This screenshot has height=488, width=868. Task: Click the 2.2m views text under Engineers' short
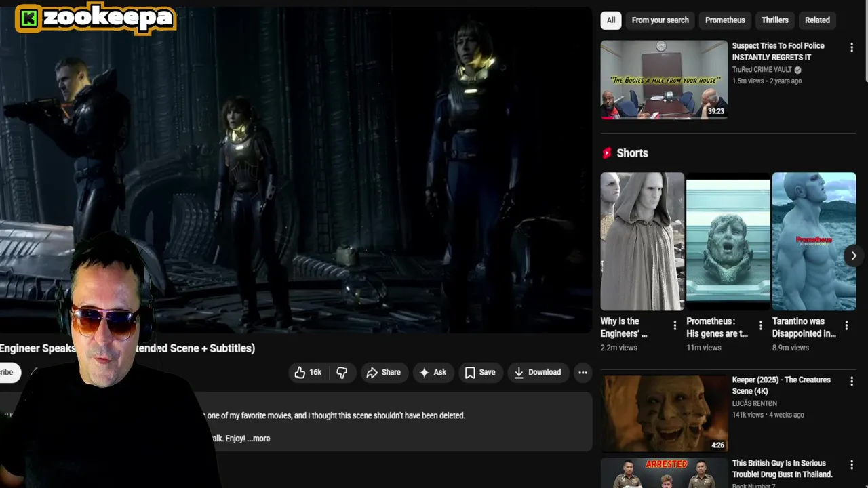(x=618, y=348)
